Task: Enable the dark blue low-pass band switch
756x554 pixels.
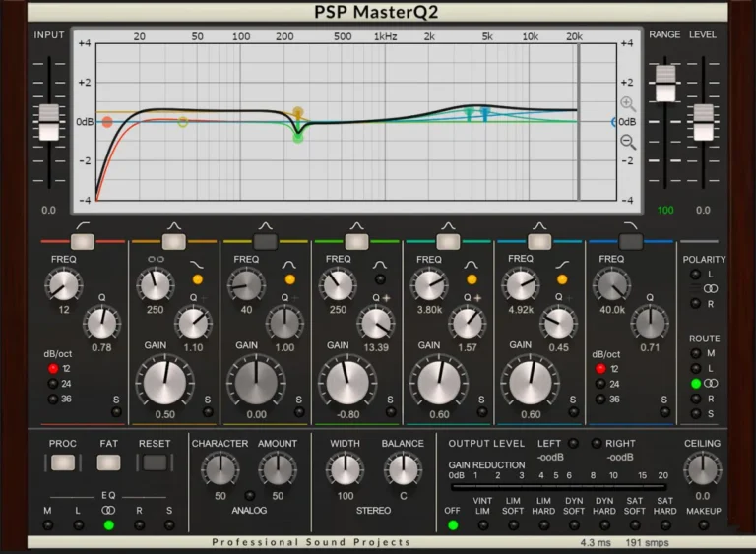Action: [631, 241]
